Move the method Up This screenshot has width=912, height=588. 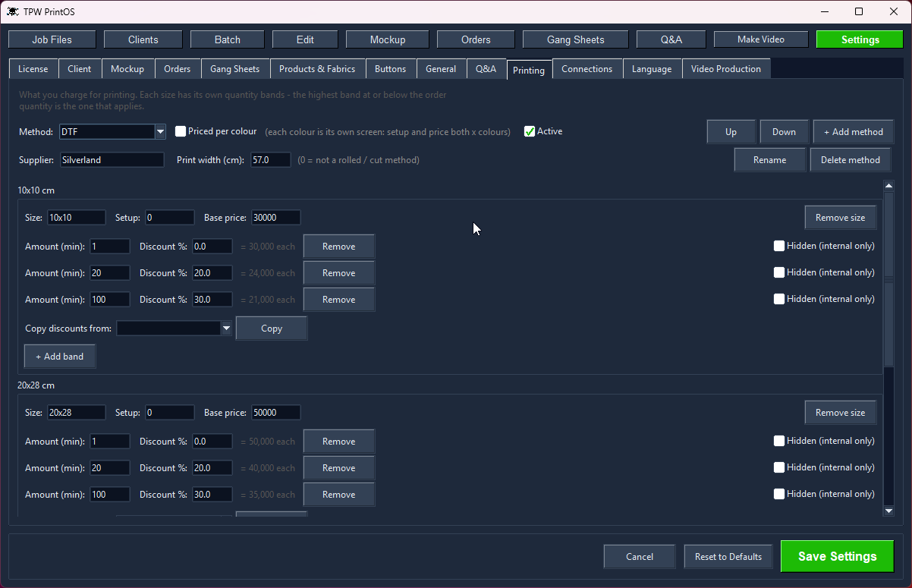tap(731, 131)
